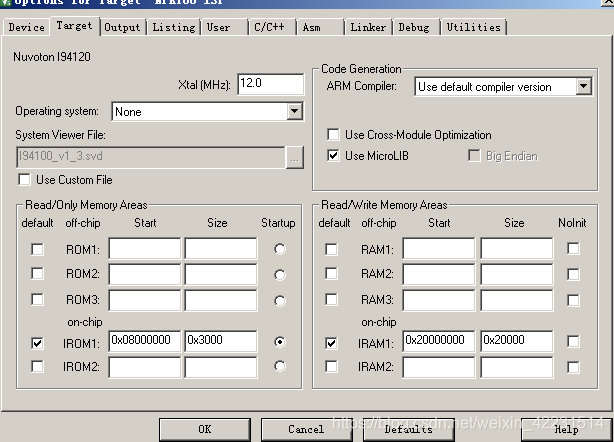Open the Debug tab
This screenshot has height=442, width=614.
(416, 27)
